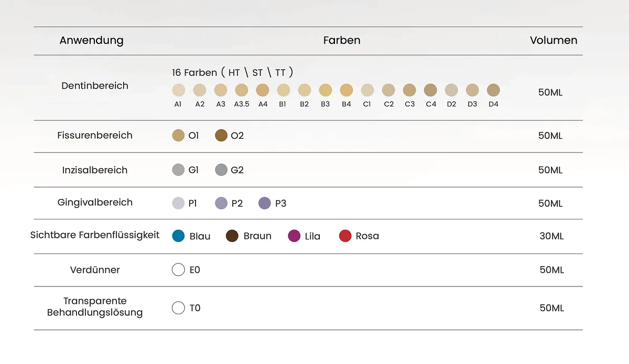Click the Farben column header
The image size is (629, 364).
(x=342, y=40)
